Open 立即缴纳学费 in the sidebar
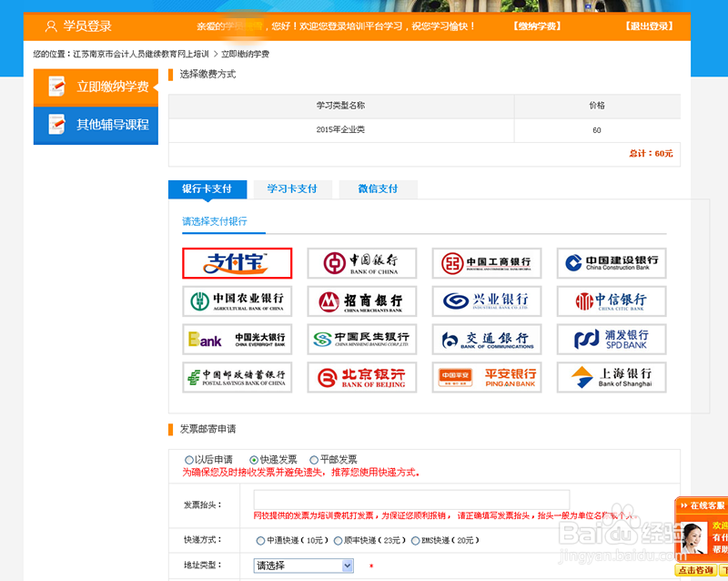Viewport: 728px width, 581px height. point(96,87)
